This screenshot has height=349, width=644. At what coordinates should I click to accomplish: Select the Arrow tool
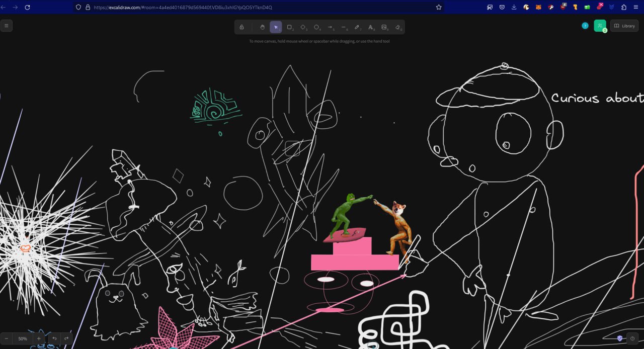tap(330, 27)
